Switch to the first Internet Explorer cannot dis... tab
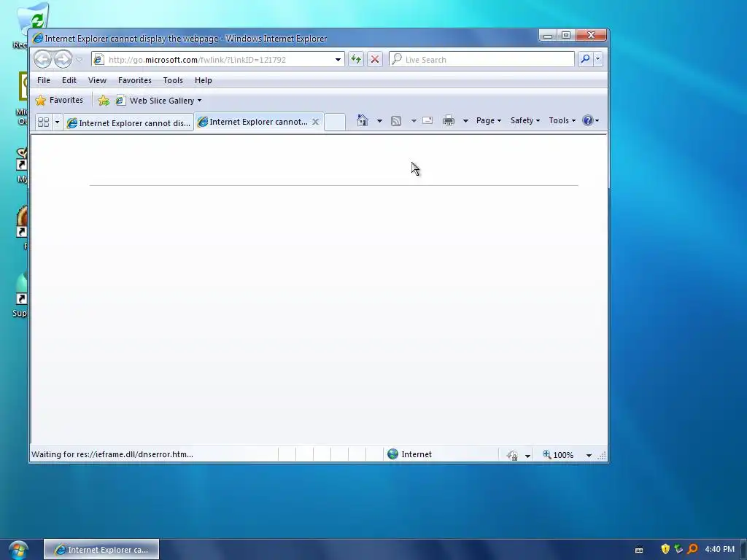747x560 pixels. coord(128,122)
